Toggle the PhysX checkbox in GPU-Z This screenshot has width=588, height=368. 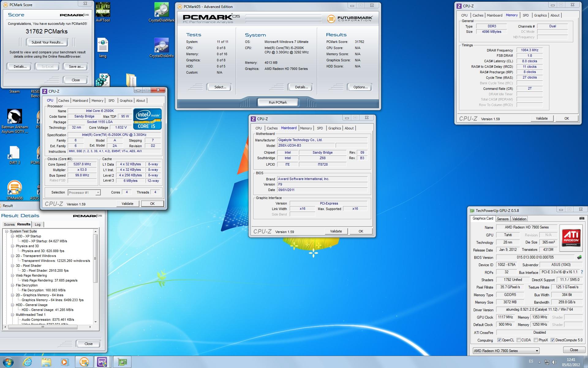point(536,340)
